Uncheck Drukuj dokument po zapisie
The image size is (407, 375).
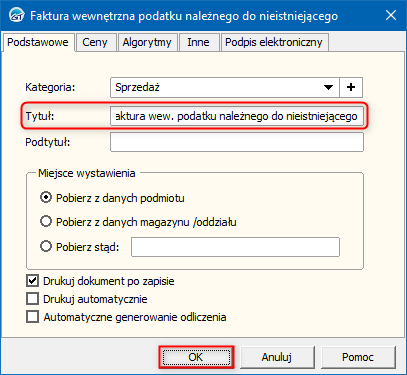[32, 281]
